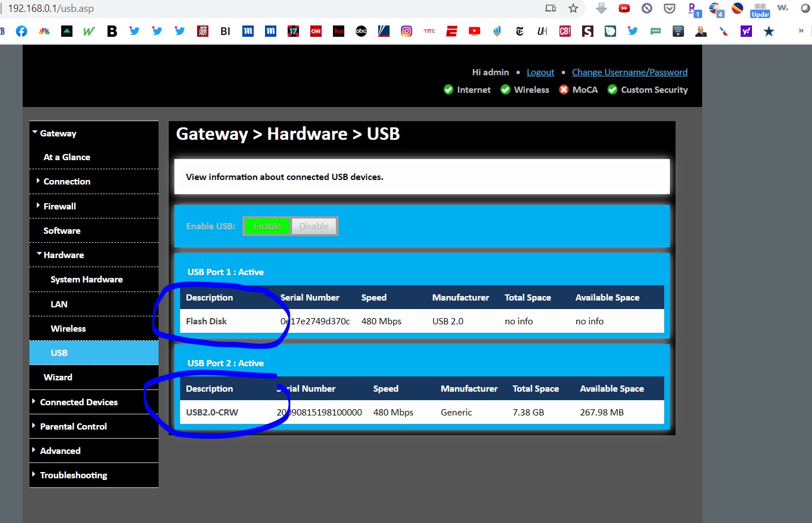Collapse the Hardware submenu arrow
Viewport: 812px width, 523px height.
tap(39, 254)
